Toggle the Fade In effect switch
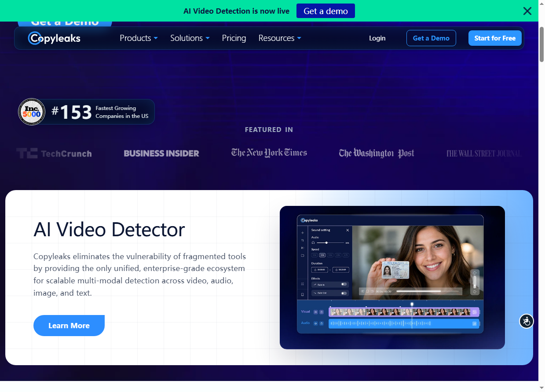Viewport: 545px width, 392px height. 344,284
